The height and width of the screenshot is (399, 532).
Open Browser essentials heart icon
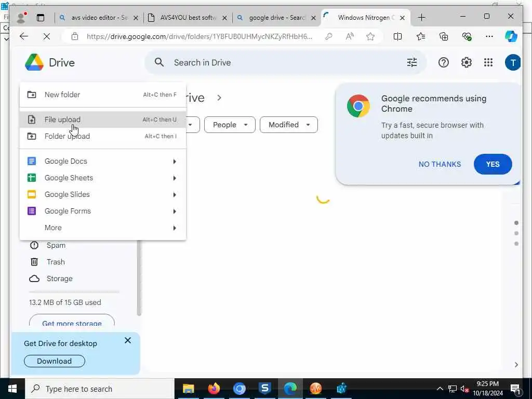coord(467,36)
